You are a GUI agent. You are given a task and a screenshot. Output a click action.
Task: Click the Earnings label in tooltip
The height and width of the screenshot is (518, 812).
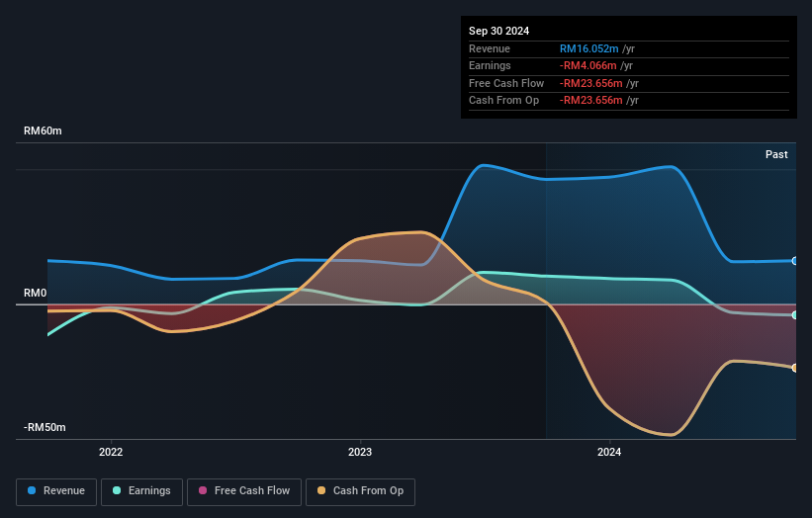point(490,65)
